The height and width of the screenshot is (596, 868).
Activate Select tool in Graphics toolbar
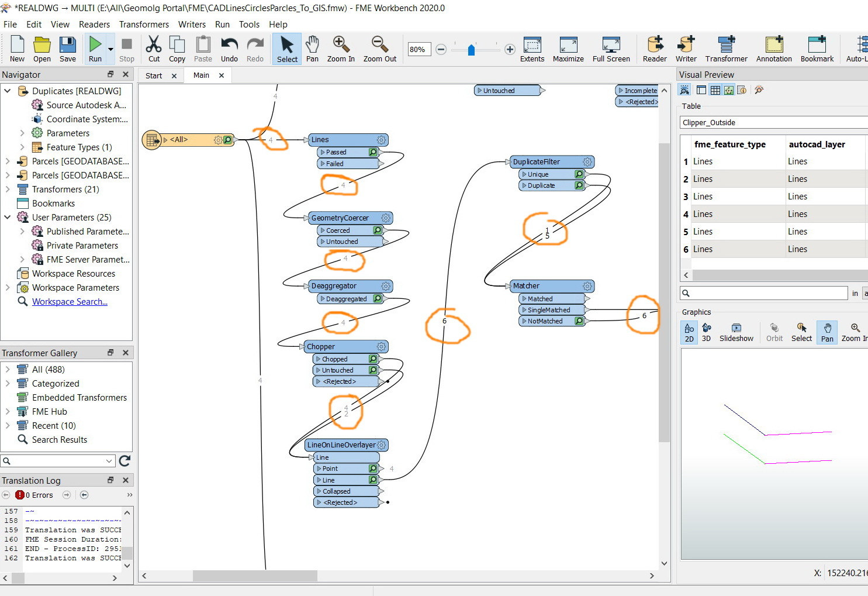[x=801, y=332]
